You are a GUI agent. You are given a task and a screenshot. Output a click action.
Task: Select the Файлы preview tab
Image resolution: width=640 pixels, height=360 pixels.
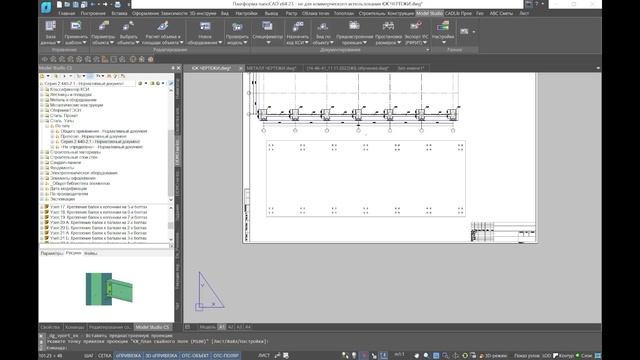click(90, 253)
